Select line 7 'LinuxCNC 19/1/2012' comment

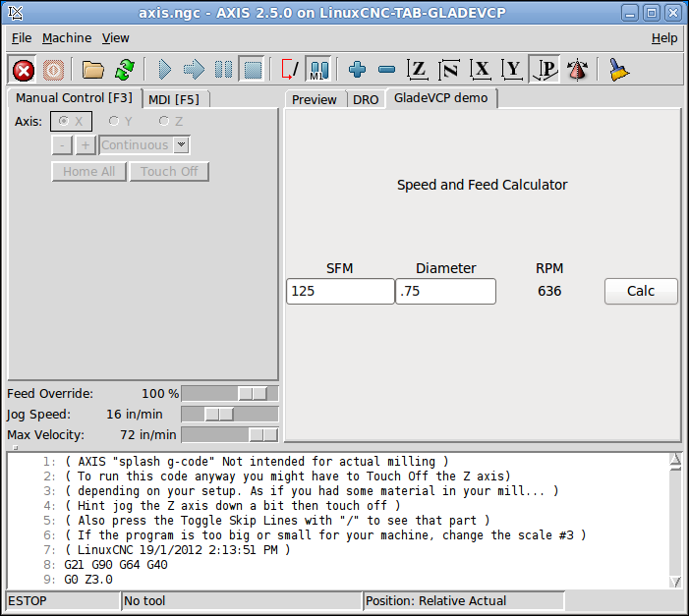pos(178,549)
